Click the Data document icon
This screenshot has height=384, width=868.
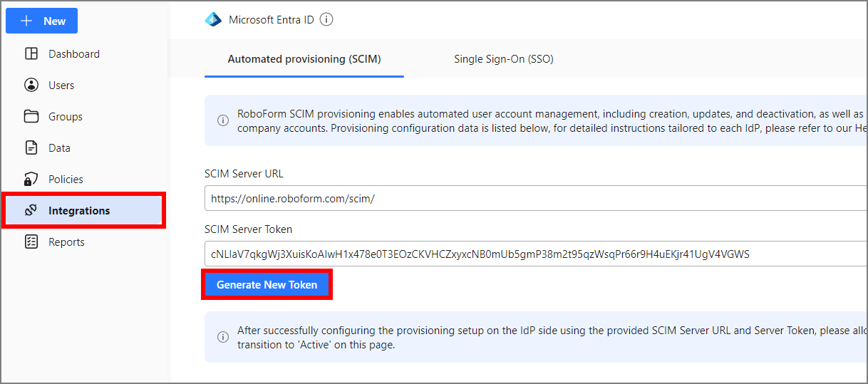pyautogui.click(x=31, y=148)
